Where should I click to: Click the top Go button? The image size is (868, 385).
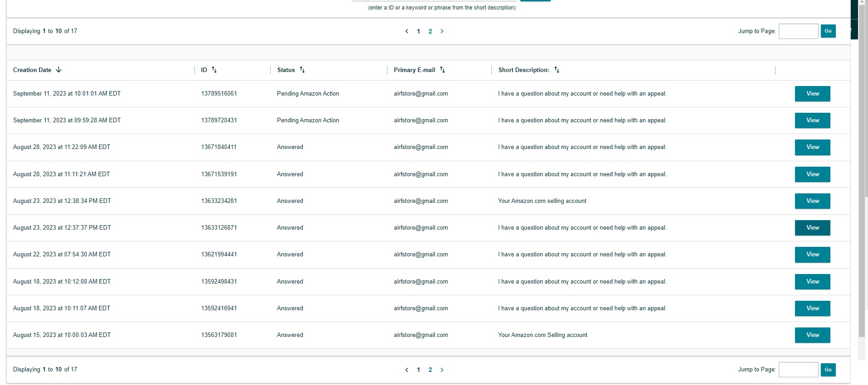[x=828, y=31]
